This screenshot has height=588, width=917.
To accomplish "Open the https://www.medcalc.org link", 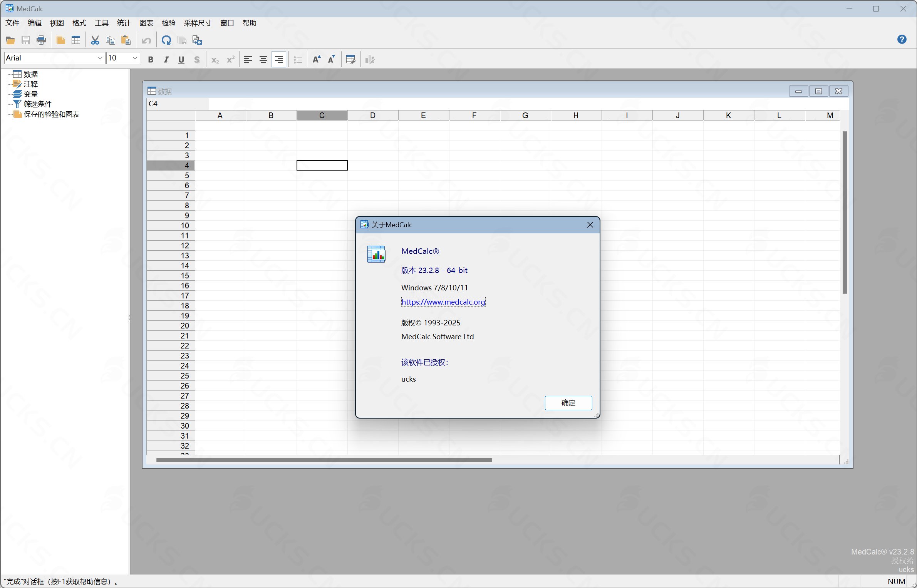I will tap(443, 302).
